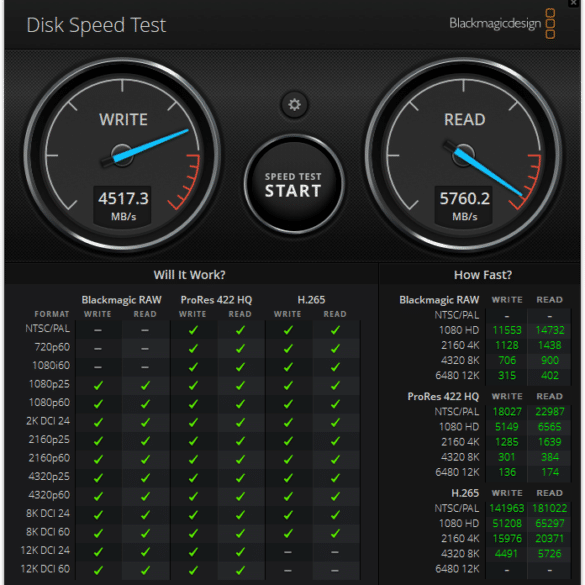The width and height of the screenshot is (585, 585).
Task: Click the Blackmagic RAW heading in How Fast
Action: pyautogui.click(x=439, y=300)
